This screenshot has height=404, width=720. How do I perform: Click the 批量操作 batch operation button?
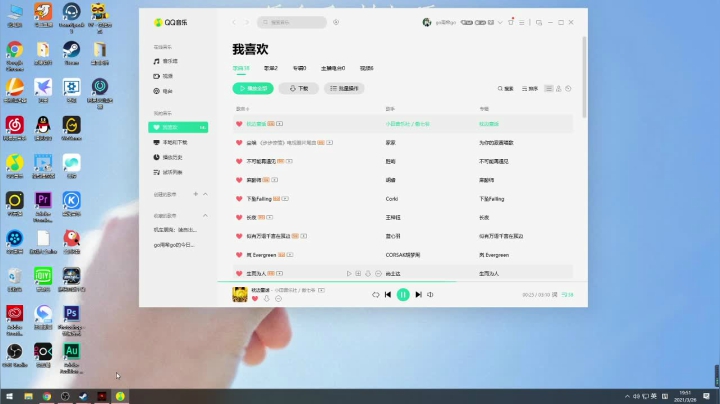point(344,89)
